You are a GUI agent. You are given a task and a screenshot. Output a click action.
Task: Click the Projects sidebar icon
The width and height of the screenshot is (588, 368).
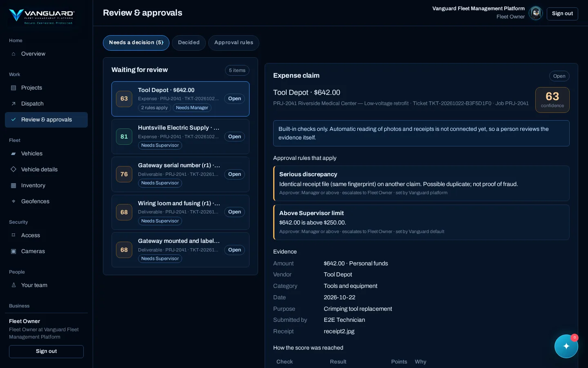(13, 88)
